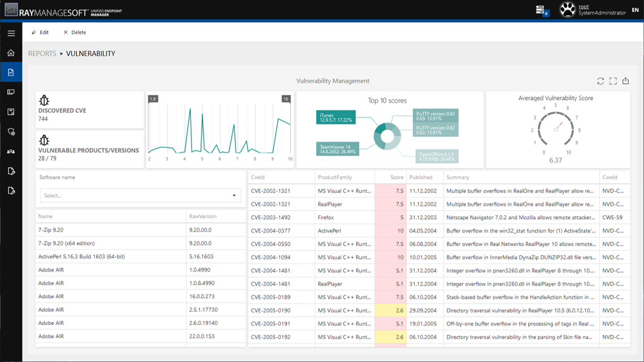This screenshot has height=362, width=644.
Task: Click the Delete button in the toolbar
Action: (74, 32)
